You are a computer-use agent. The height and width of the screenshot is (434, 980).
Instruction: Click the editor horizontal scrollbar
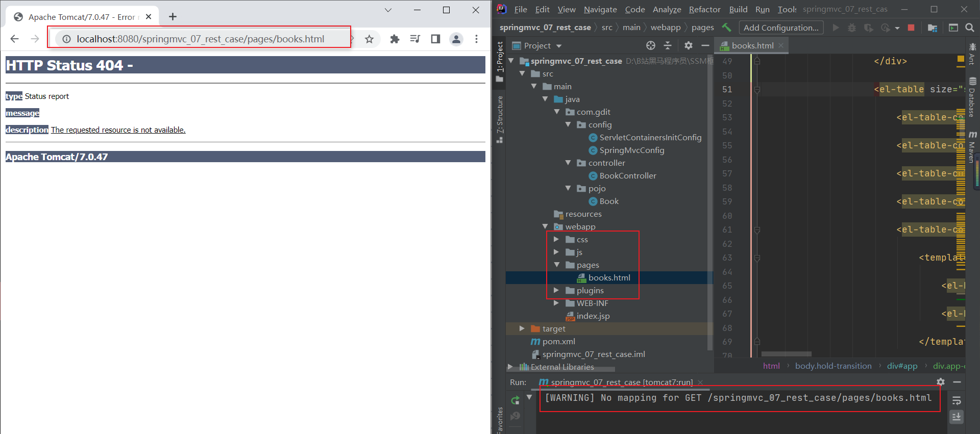click(786, 354)
